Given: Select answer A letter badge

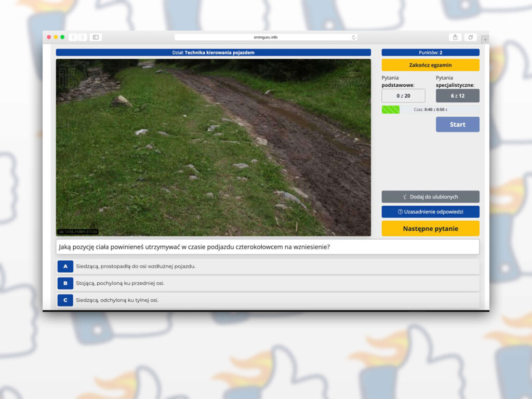Looking at the screenshot, I should tap(65, 267).
